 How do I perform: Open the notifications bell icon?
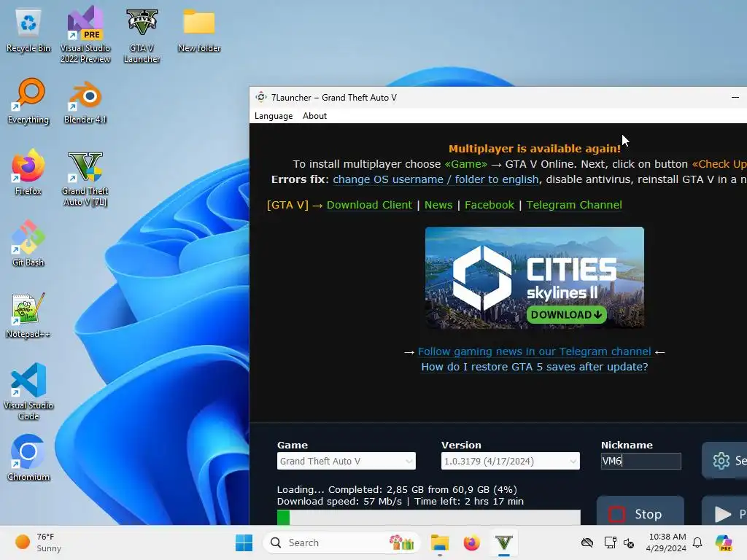pyautogui.click(x=697, y=542)
